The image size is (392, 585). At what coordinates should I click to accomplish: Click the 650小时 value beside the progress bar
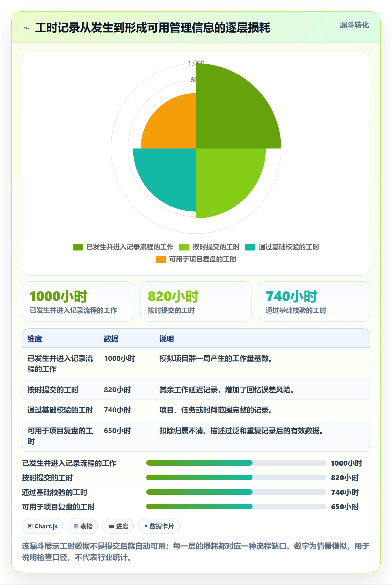(345, 507)
